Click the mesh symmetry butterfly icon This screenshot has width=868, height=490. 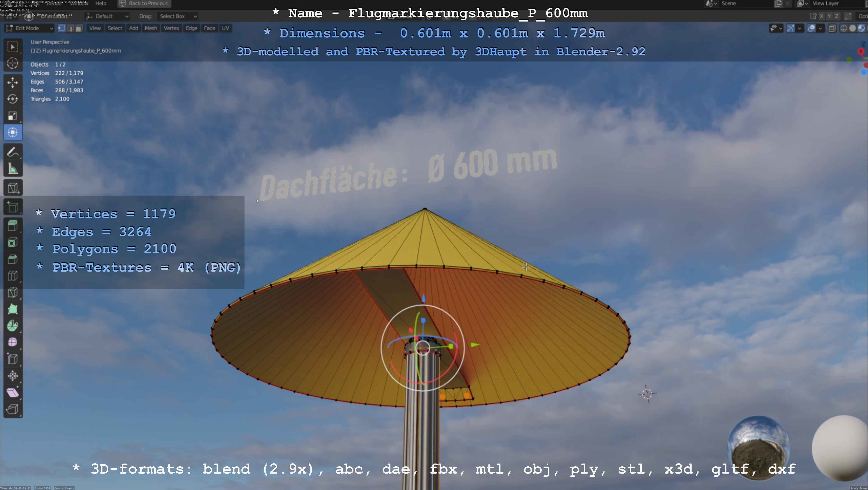(x=813, y=16)
